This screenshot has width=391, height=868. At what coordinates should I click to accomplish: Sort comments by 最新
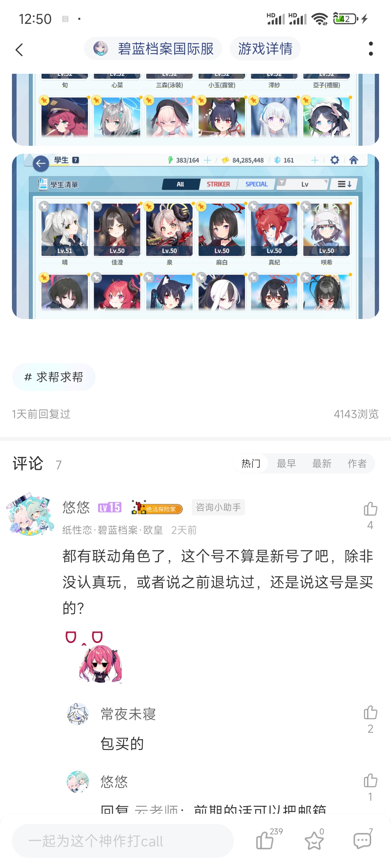click(322, 463)
